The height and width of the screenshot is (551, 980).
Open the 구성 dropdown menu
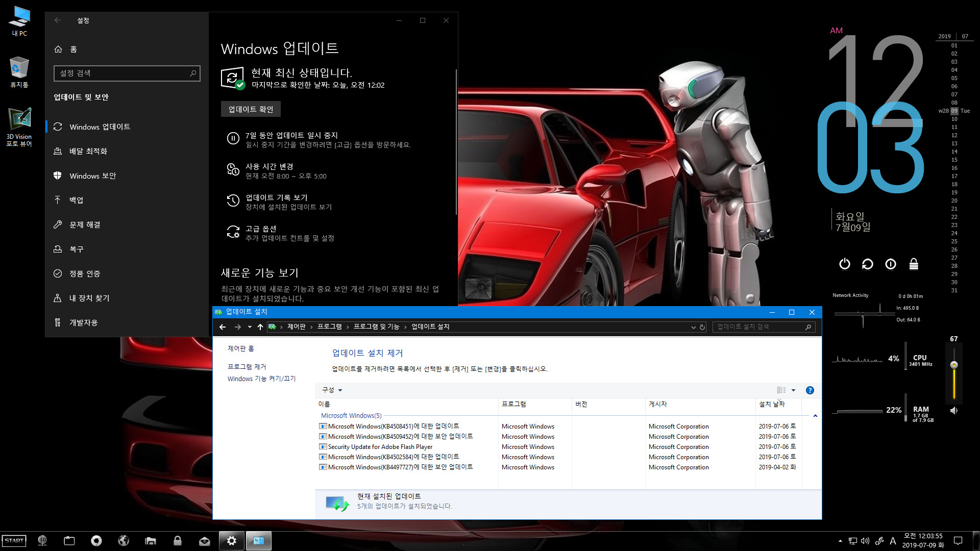coord(332,390)
